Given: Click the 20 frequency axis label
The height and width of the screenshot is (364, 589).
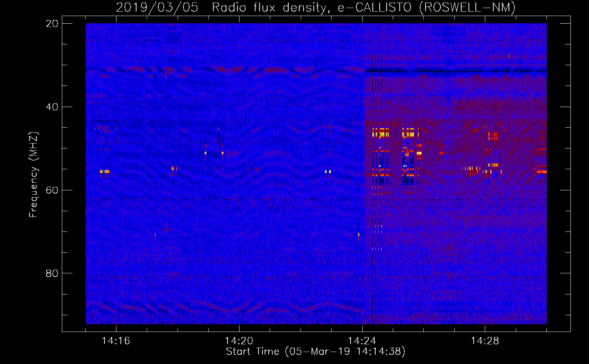Looking at the screenshot, I should click(52, 24).
